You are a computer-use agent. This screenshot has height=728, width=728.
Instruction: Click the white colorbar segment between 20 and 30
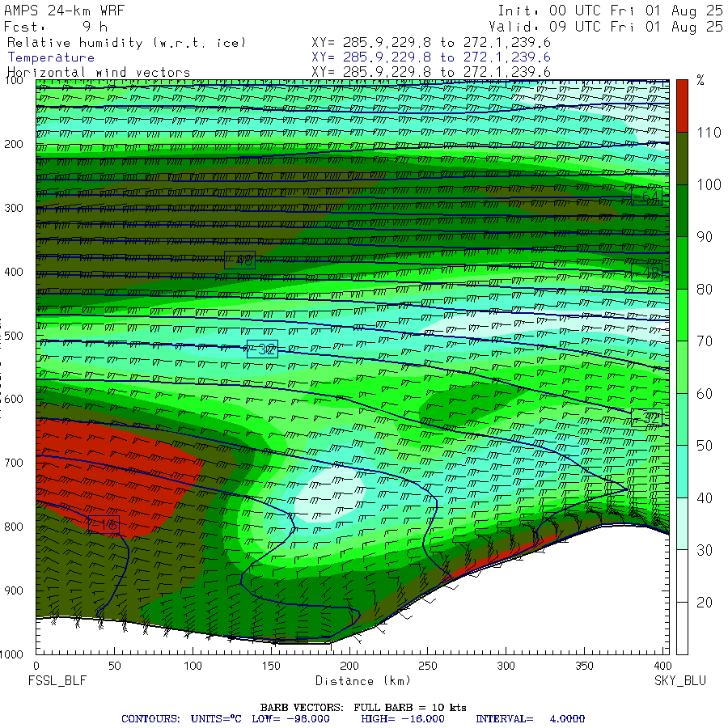(682, 576)
